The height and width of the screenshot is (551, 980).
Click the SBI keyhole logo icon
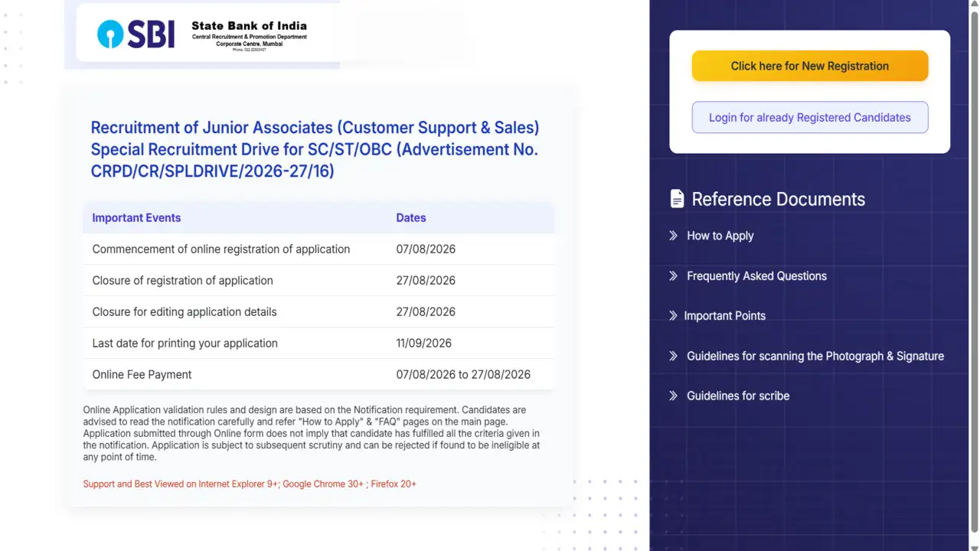pos(110,34)
